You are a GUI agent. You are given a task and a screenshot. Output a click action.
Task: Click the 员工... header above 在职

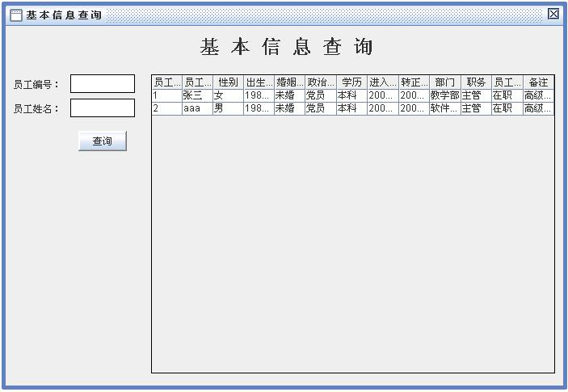click(507, 82)
